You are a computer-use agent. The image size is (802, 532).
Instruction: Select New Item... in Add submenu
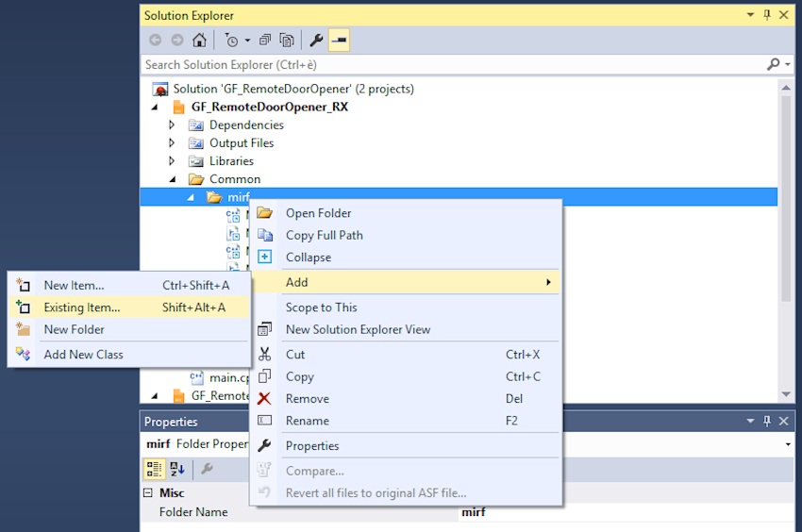coord(129,285)
